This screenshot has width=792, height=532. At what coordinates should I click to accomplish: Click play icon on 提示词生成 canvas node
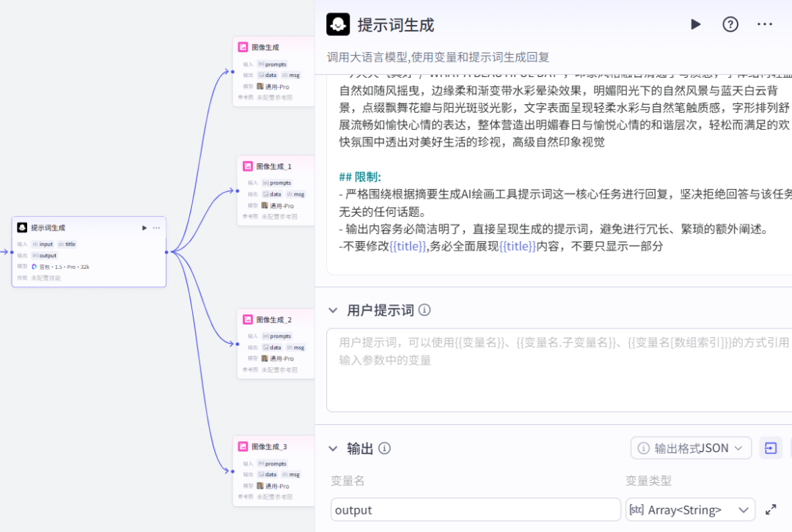point(144,228)
